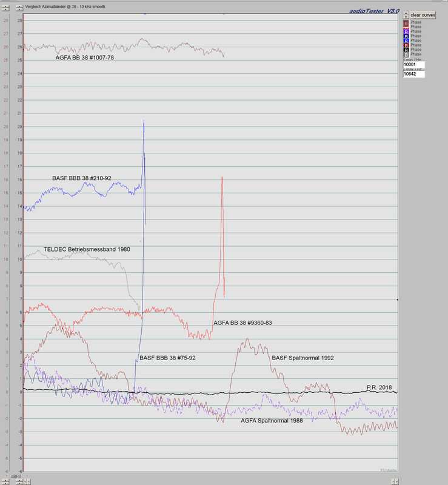Click the dBFS axis unit label
Screen dimensions: 448x485
point(16,477)
